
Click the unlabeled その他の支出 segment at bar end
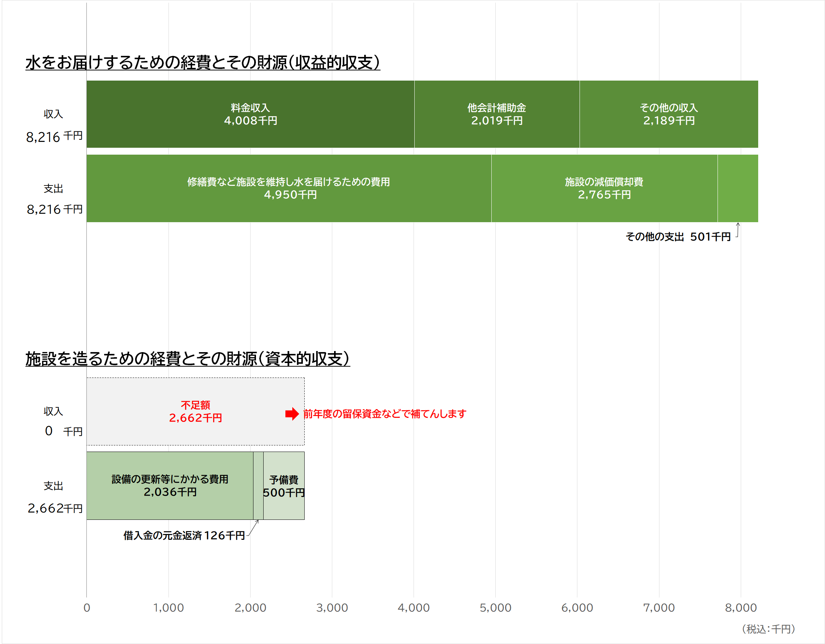pos(737,188)
